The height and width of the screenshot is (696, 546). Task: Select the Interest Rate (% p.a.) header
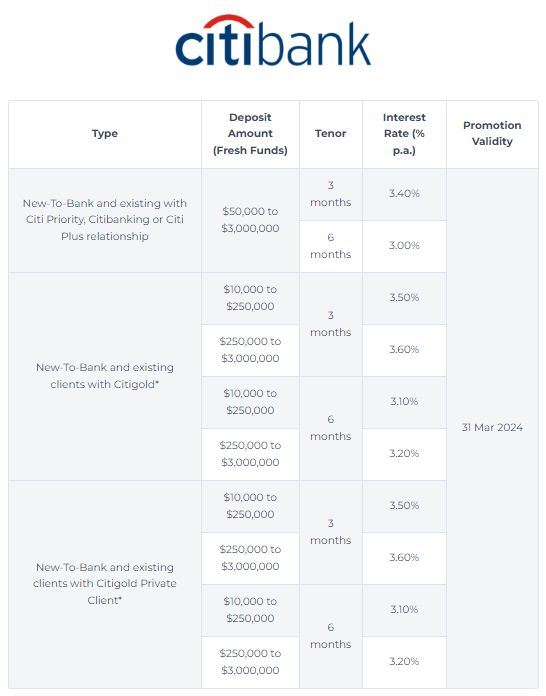404,134
